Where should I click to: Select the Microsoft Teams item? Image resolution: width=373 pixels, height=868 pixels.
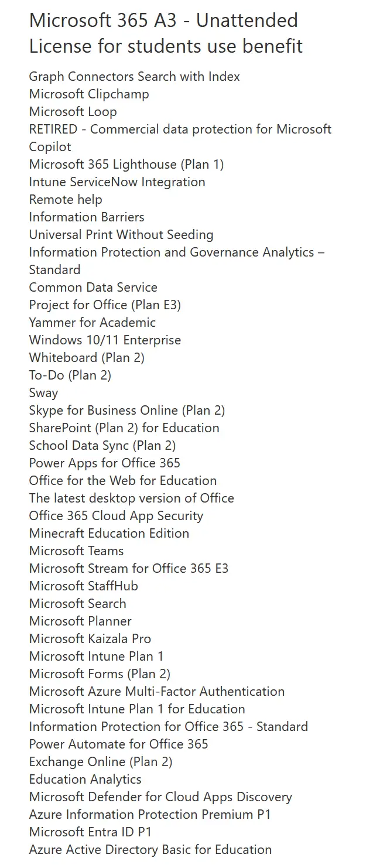pyautogui.click(x=76, y=551)
